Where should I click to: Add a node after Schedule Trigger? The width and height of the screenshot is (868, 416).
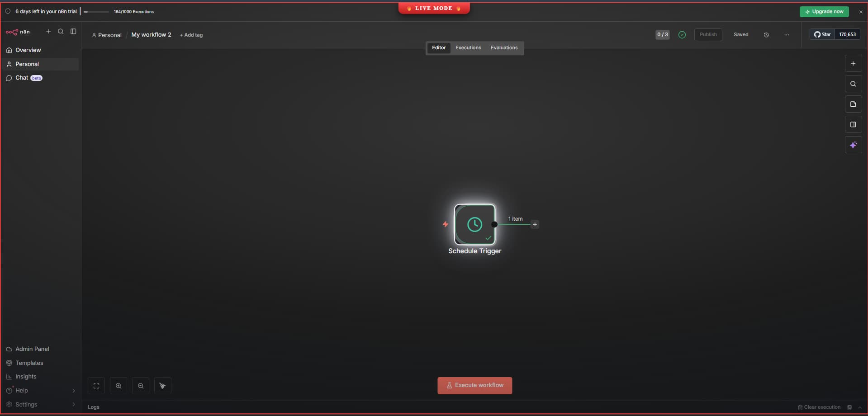tap(535, 224)
